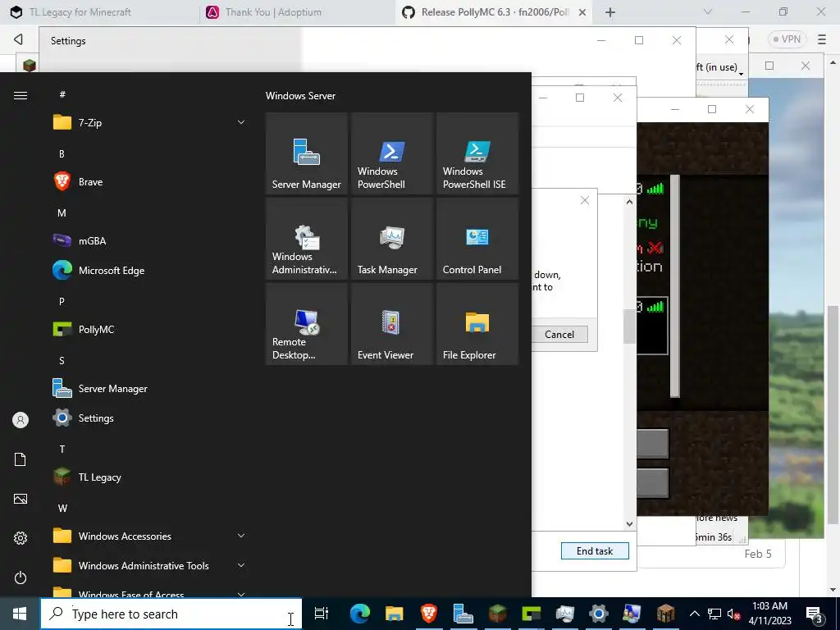Open the Microsoft (in use) account dropdown
840x630 pixels.
(x=719, y=67)
